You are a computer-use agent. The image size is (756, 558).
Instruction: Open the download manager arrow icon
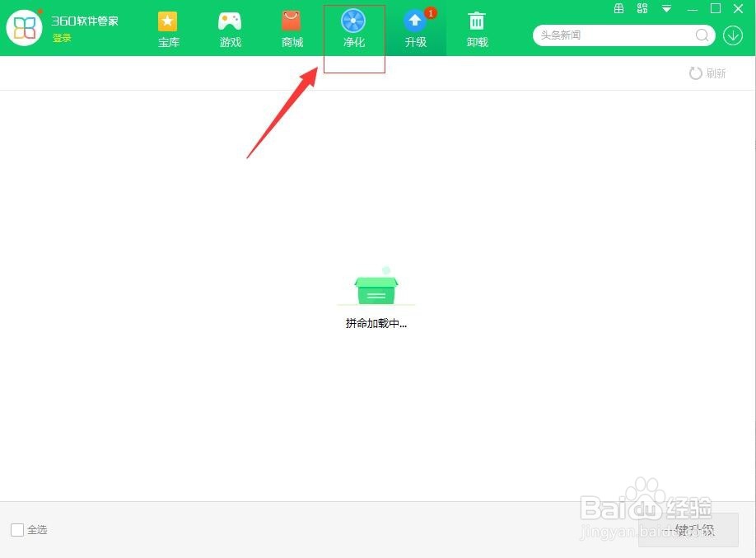[733, 35]
